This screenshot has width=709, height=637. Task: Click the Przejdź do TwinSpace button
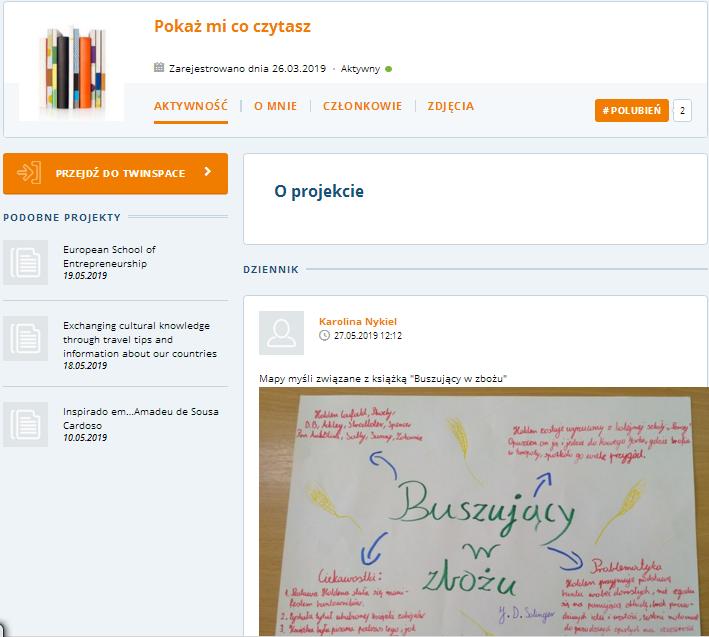click(115, 174)
